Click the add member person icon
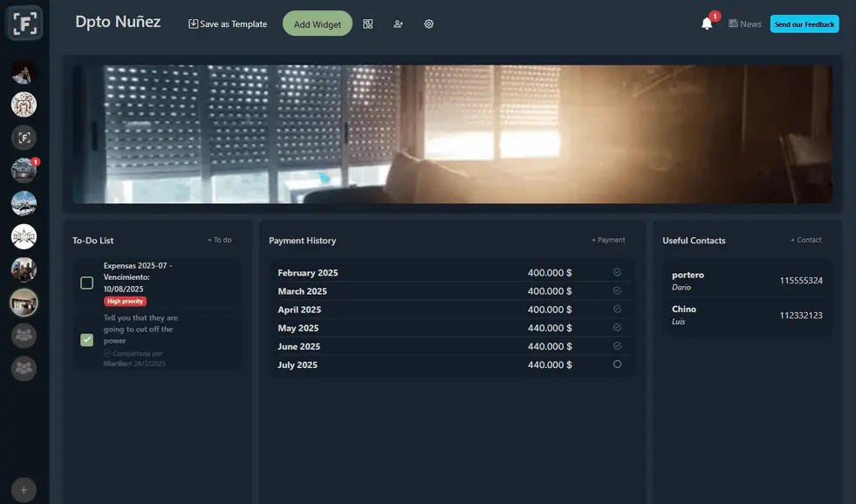Image resolution: width=856 pixels, height=504 pixels. tap(398, 24)
